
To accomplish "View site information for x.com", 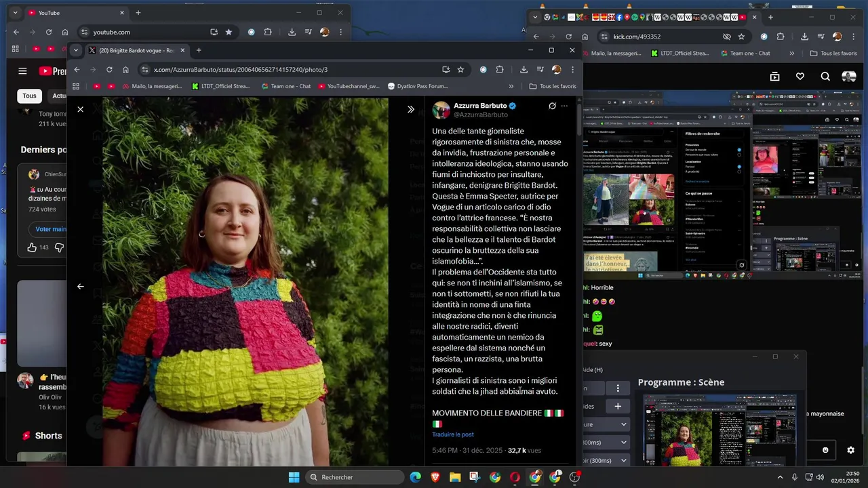I will click(144, 69).
